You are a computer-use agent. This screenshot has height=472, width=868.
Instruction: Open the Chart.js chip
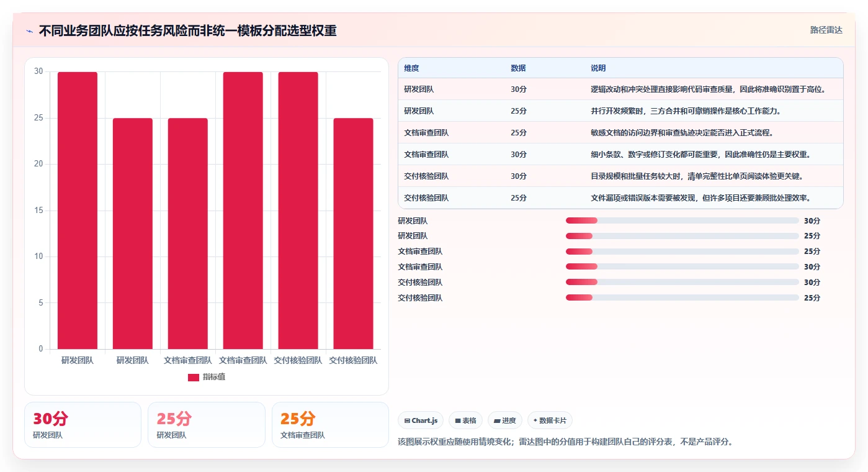click(421, 420)
